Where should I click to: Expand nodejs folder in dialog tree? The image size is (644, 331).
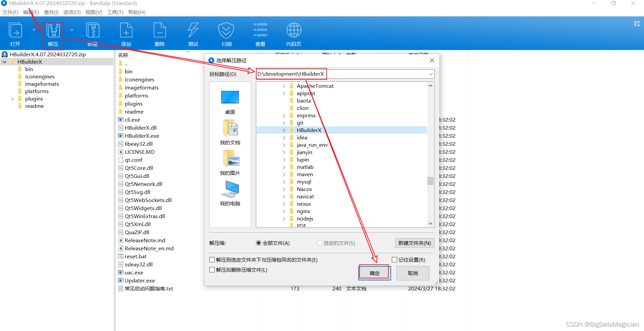pyautogui.click(x=284, y=219)
